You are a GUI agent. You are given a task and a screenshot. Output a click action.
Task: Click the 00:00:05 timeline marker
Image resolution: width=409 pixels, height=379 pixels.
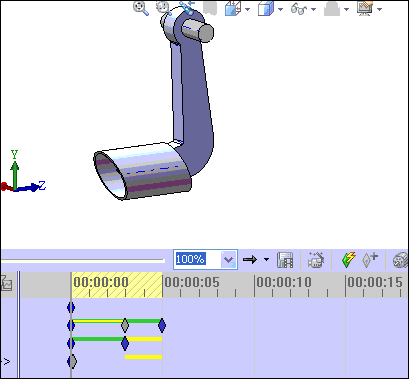pyautogui.click(x=192, y=283)
